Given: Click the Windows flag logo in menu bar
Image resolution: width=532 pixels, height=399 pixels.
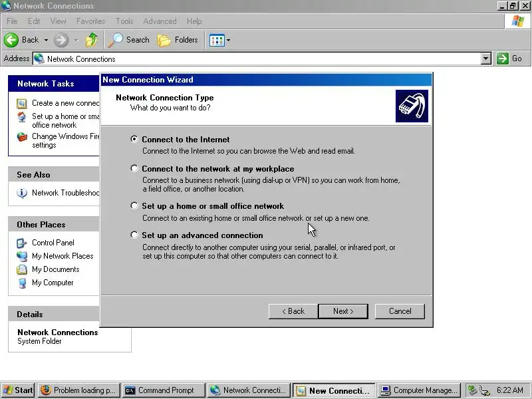Looking at the screenshot, I should [x=518, y=21].
